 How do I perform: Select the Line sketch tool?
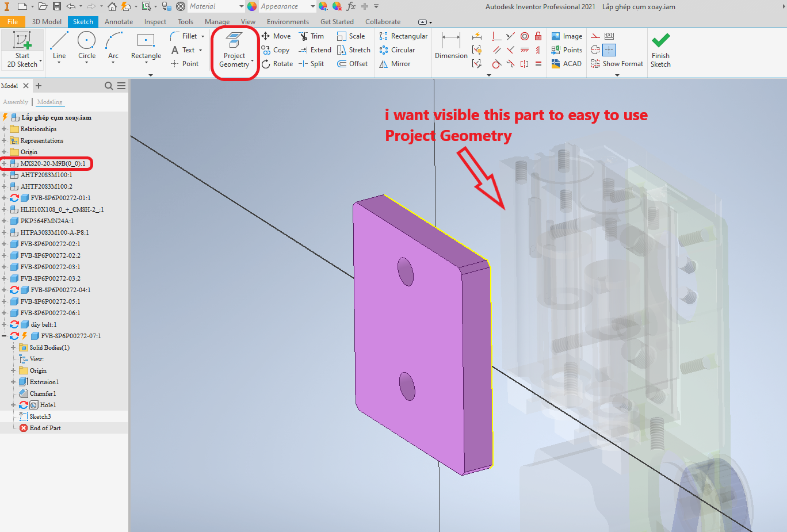(59, 46)
